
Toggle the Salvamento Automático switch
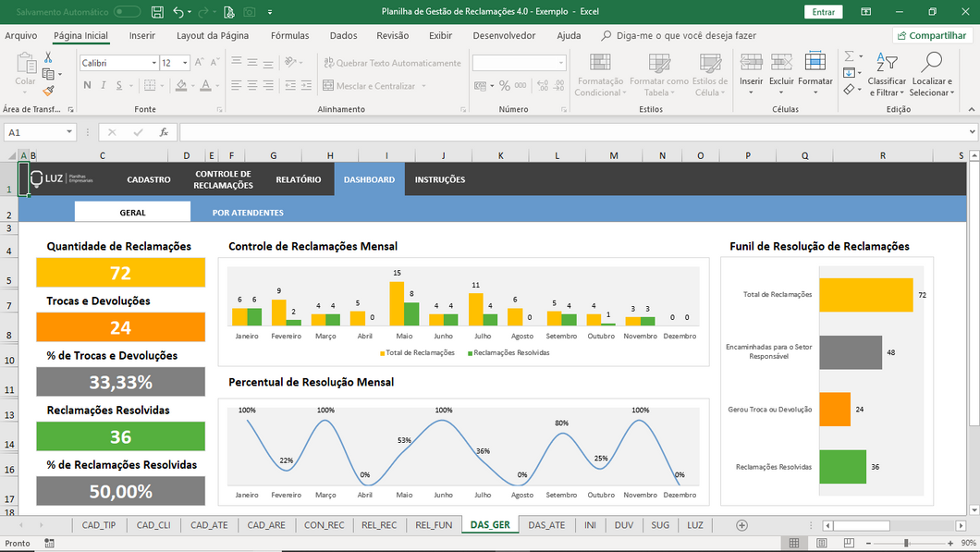click(x=127, y=12)
